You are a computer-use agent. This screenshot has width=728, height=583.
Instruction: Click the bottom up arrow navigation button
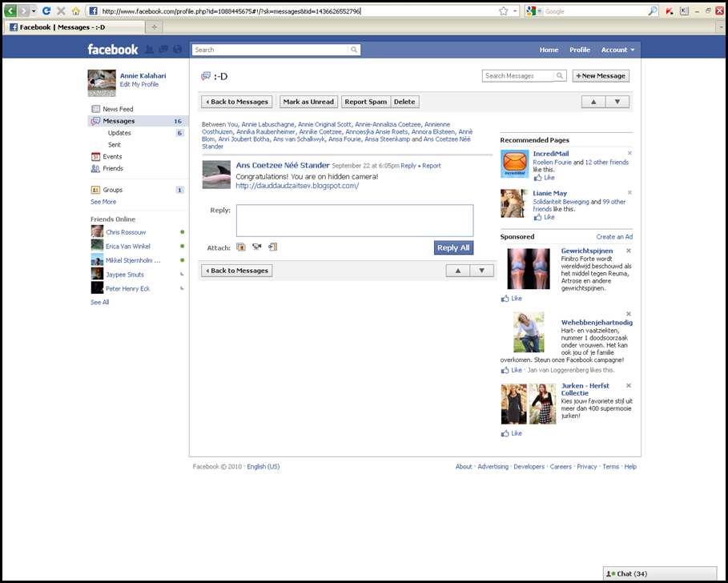pyautogui.click(x=458, y=271)
